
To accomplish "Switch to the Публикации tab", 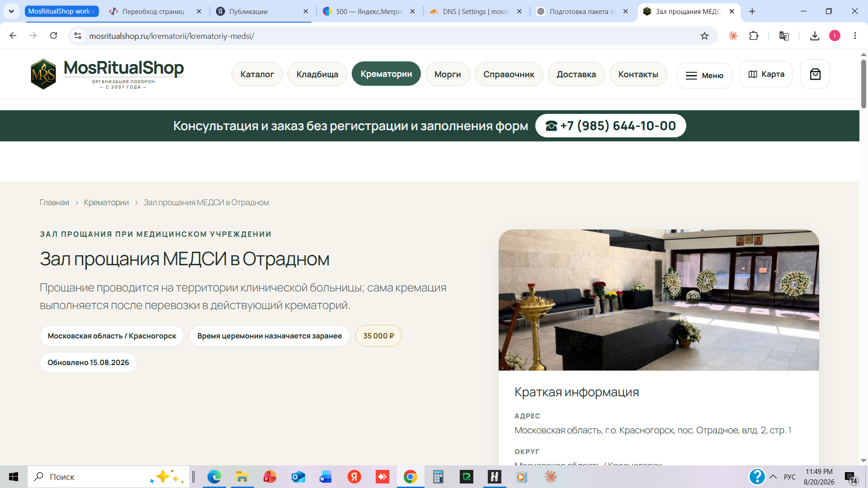I will pos(262,11).
